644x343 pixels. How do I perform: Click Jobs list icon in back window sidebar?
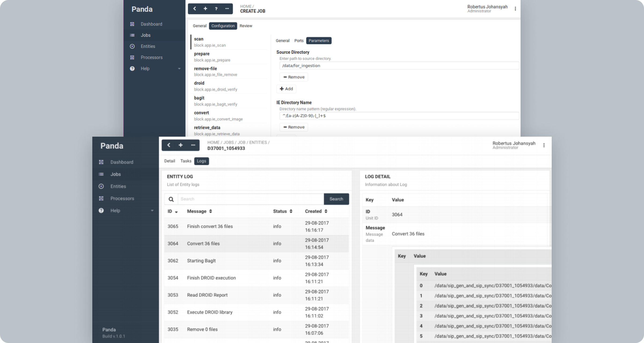(x=132, y=35)
